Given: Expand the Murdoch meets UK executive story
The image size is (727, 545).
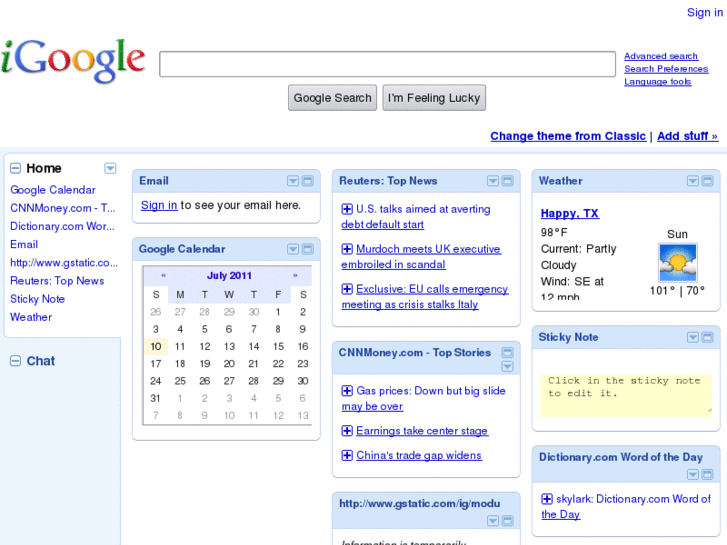Looking at the screenshot, I should pos(347,249).
